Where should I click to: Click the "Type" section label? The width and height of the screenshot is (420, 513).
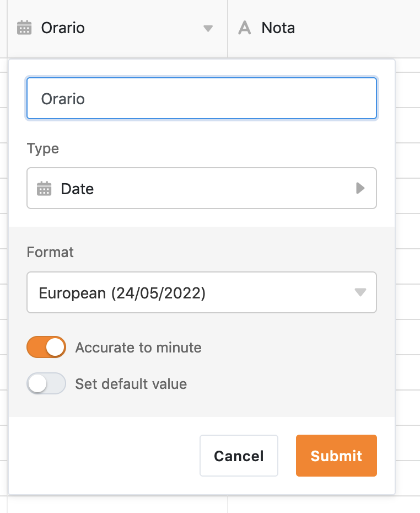43,148
